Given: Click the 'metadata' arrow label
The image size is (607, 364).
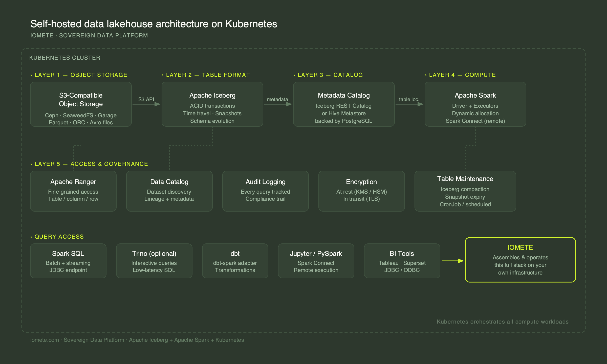Looking at the screenshot, I should pos(277,99).
